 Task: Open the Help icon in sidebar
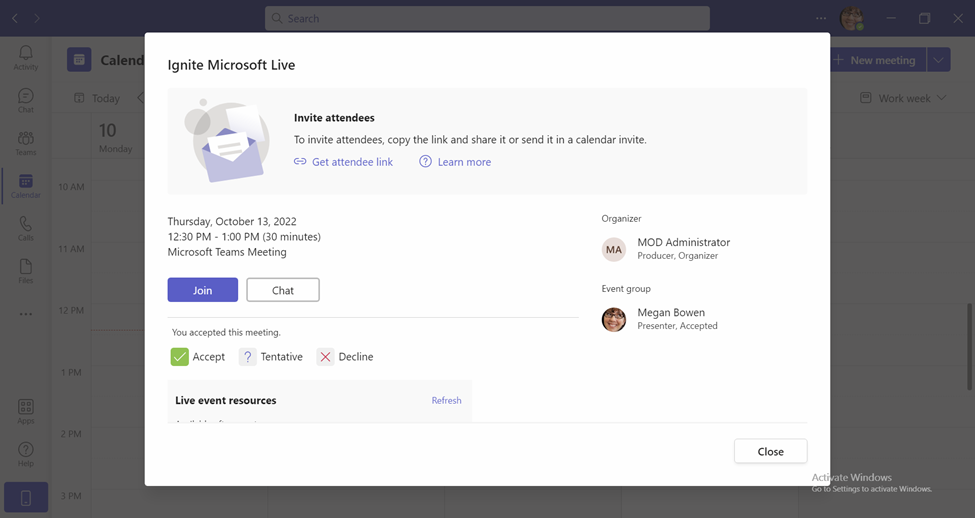(x=25, y=454)
